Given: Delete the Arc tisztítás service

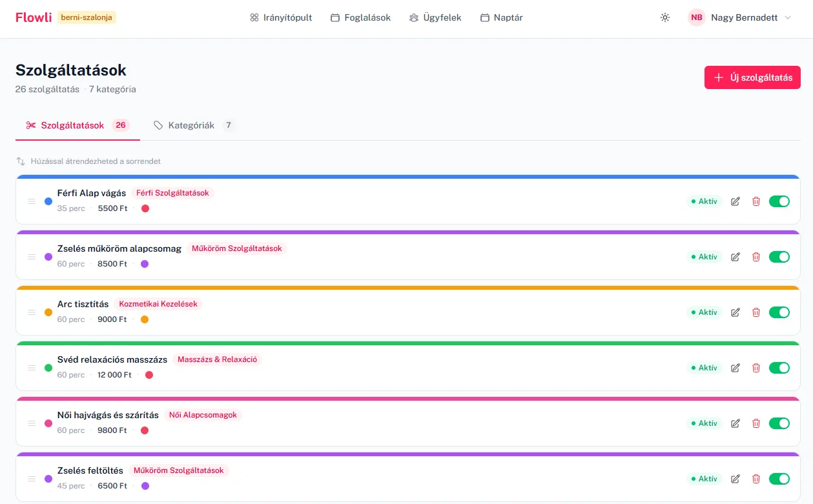Looking at the screenshot, I should [756, 312].
